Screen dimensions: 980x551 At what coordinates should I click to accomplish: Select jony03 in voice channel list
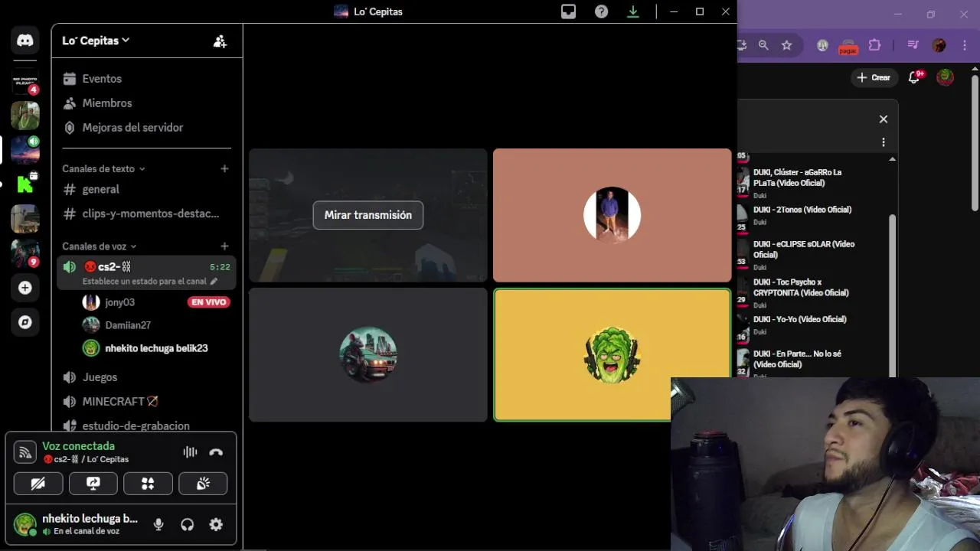[x=155, y=302]
